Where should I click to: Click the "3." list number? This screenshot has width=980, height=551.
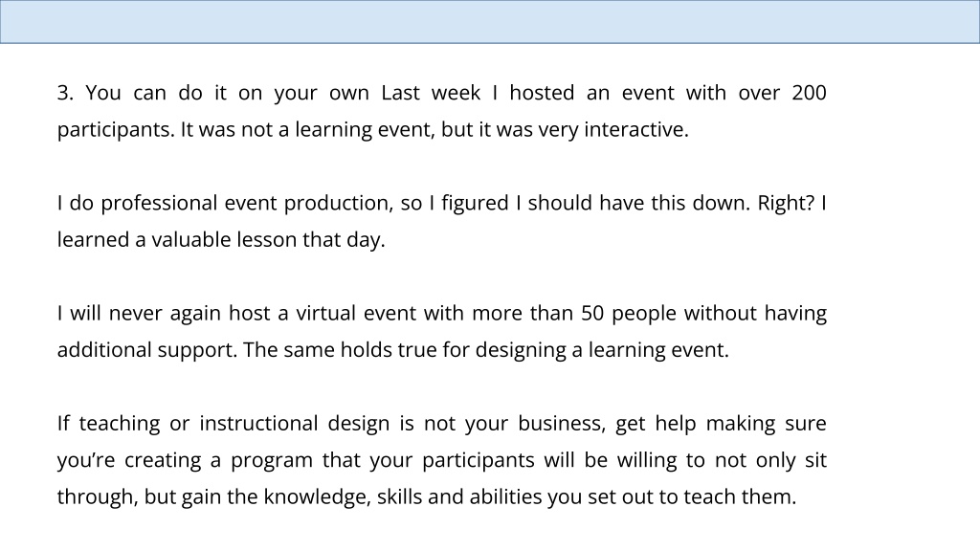65,93
